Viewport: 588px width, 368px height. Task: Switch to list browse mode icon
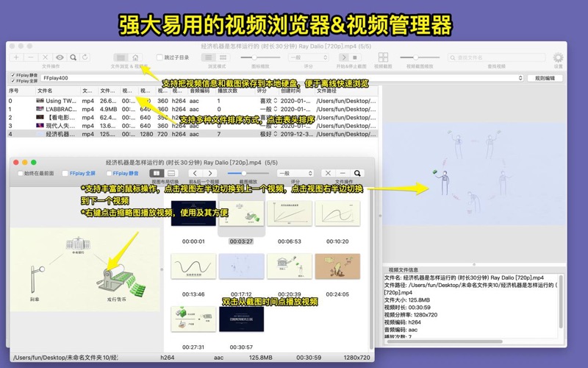pos(209,57)
